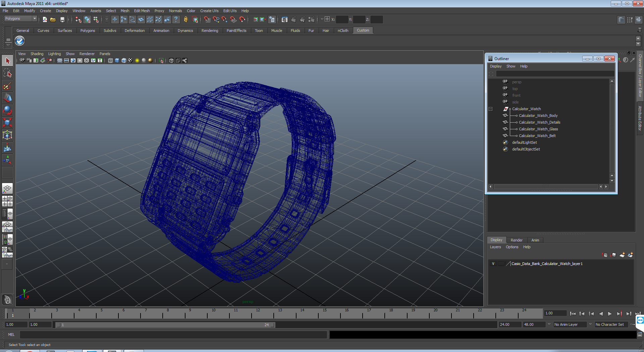Expand the toolbox layout options arrow
Viewport: 644px width, 352px height.
[7, 264]
